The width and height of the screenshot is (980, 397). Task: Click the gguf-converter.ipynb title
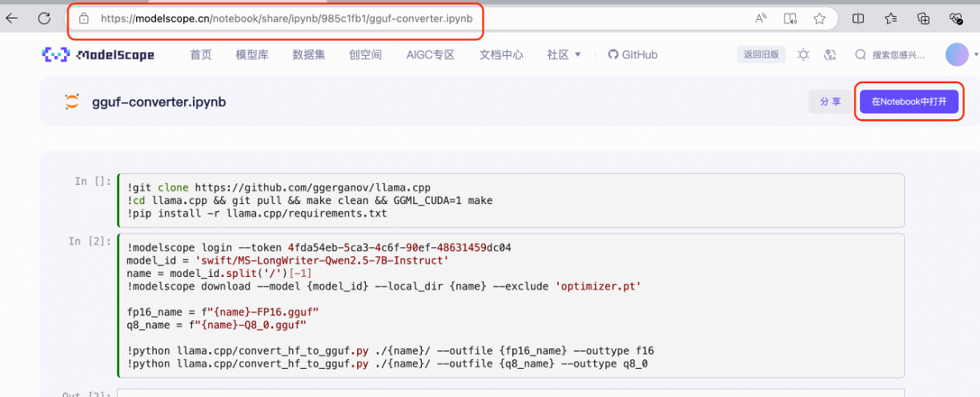[159, 102]
